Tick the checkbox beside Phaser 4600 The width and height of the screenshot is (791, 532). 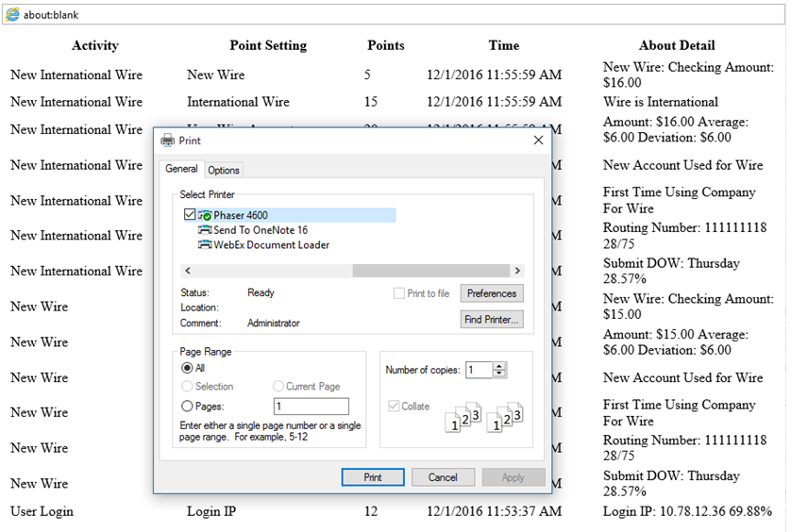point(190,216)
